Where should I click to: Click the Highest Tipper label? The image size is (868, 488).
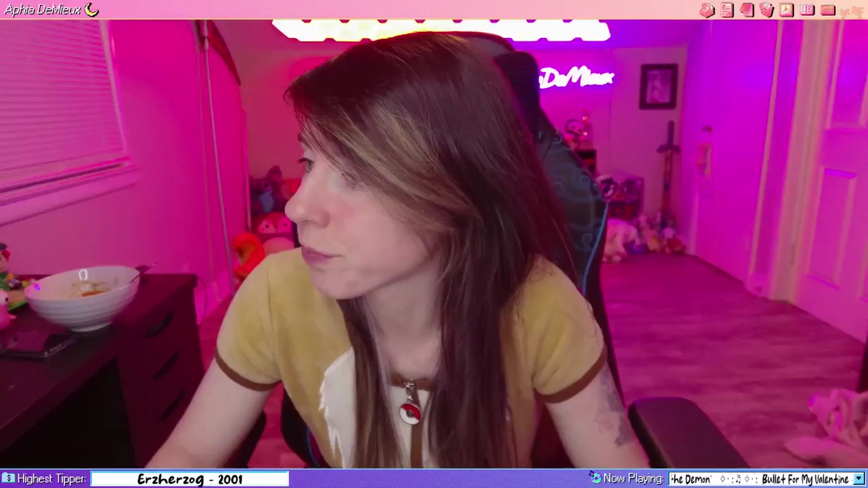click(52, 479)
